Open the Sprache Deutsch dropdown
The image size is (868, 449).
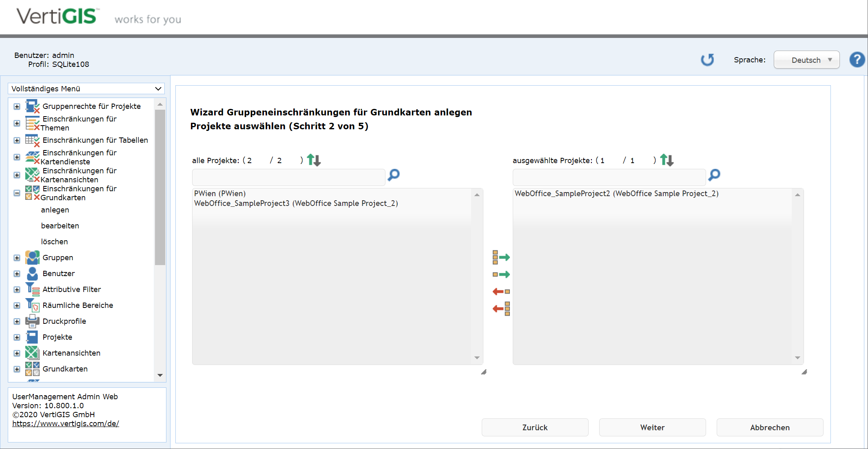tap(806, 60)
